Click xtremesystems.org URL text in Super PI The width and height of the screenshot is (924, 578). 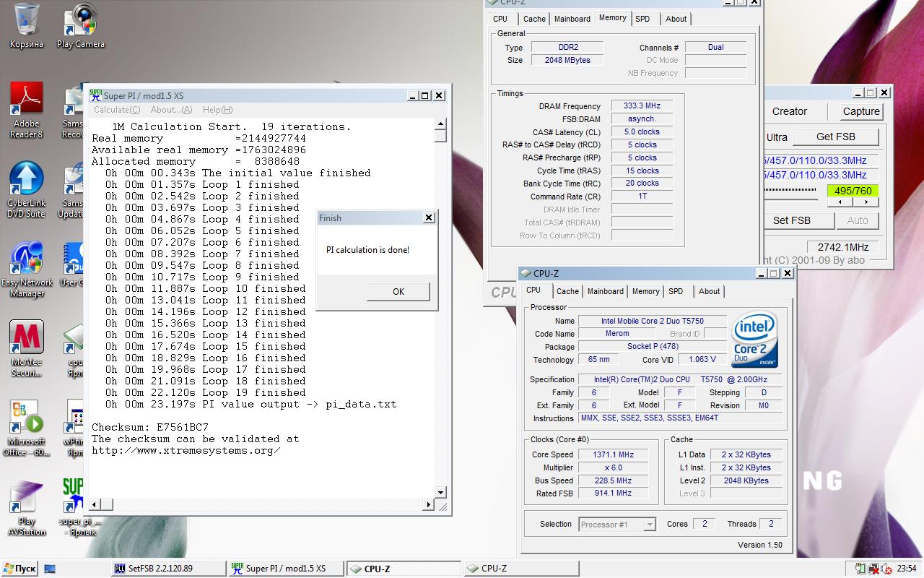coord(186,450)
